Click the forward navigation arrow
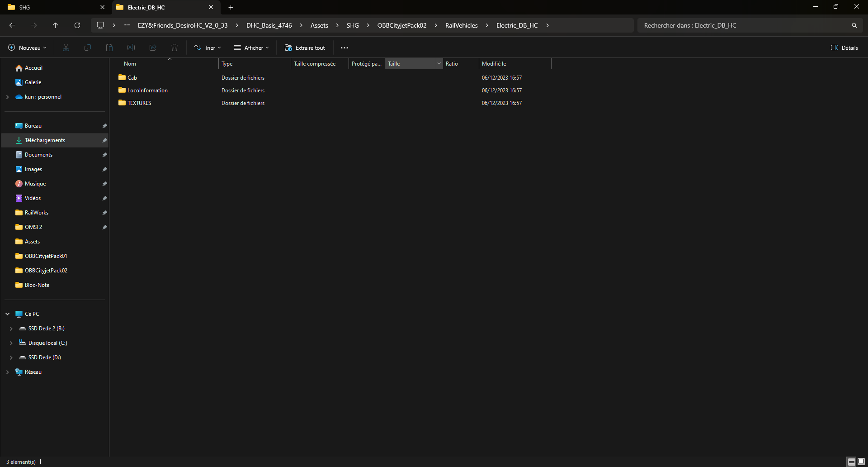Screen dimensions: 868x467 click(34, 25)
